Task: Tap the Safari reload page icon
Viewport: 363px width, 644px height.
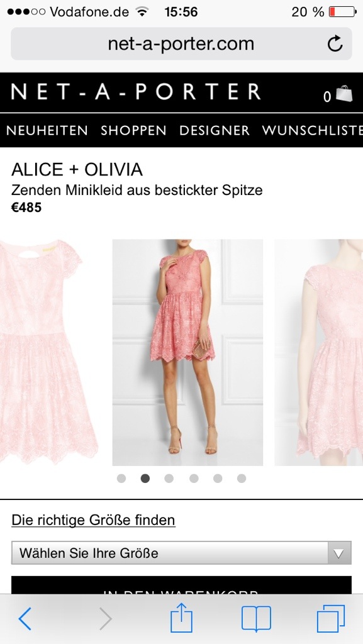Action: (335, 43)
